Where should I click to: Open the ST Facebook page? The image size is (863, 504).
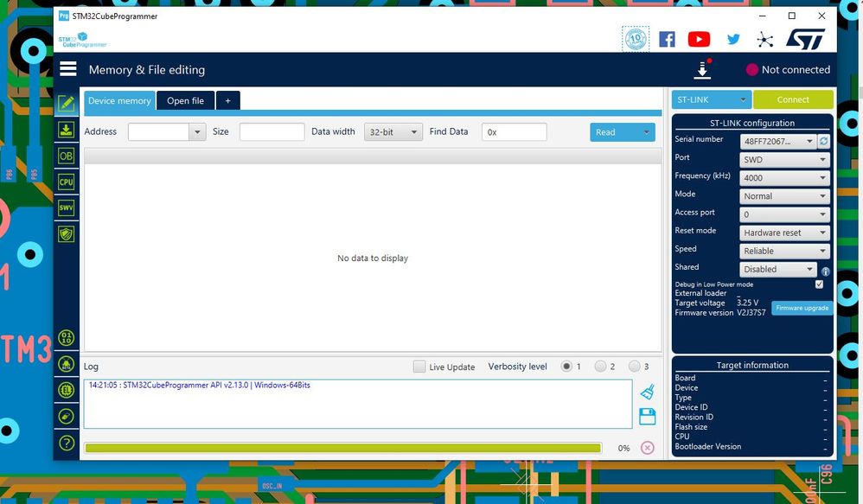pyautogui.click(x=667, y=39)
